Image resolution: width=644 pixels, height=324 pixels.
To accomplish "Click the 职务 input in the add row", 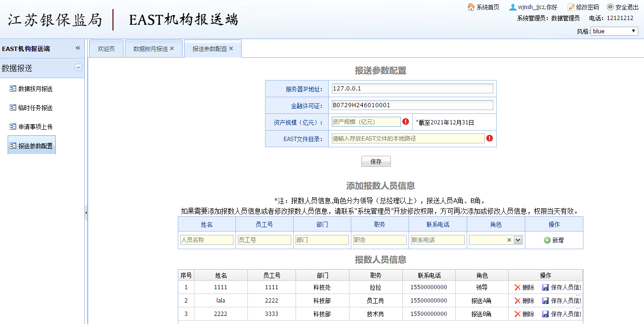I will coord(380,240).
